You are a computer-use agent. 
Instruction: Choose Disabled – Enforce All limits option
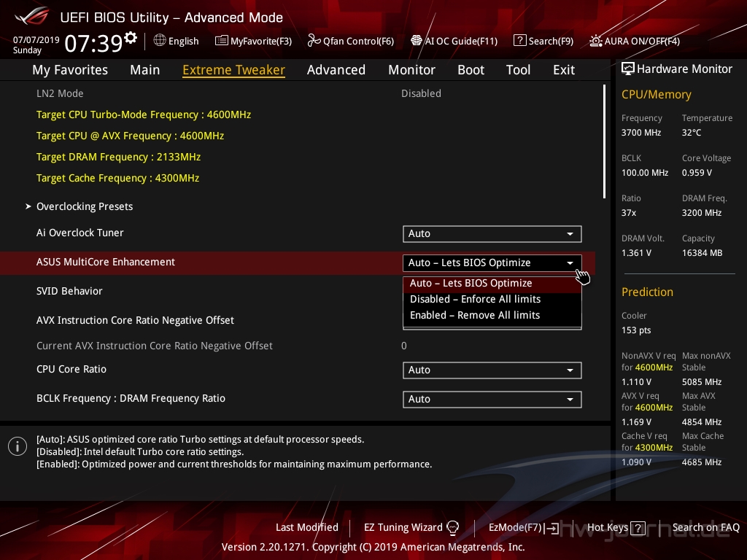[492, 299]
